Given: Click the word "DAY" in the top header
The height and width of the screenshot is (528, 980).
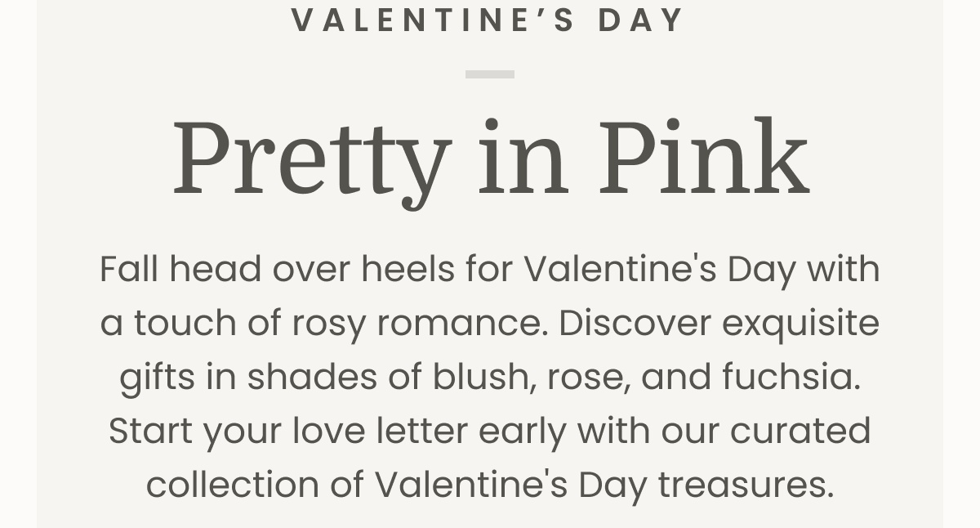Looking at the screenshot, I should pyautogui.click(x=641, y=20).
